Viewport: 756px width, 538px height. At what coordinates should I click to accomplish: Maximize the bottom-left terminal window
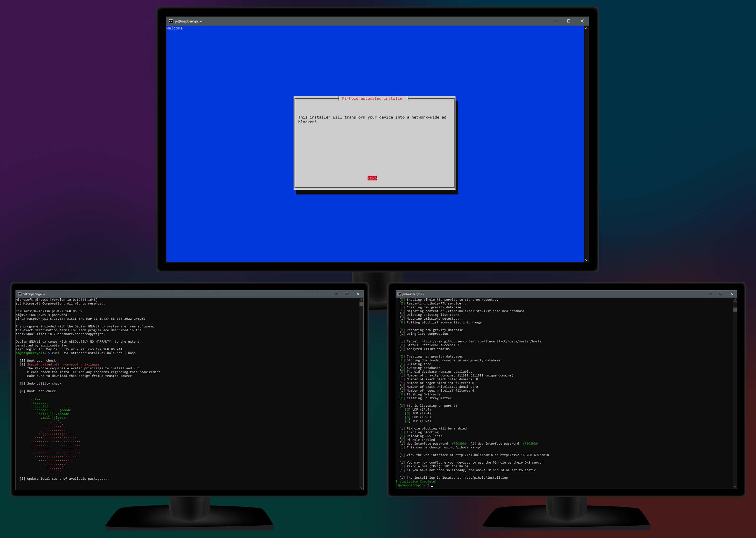coord(347,294)
